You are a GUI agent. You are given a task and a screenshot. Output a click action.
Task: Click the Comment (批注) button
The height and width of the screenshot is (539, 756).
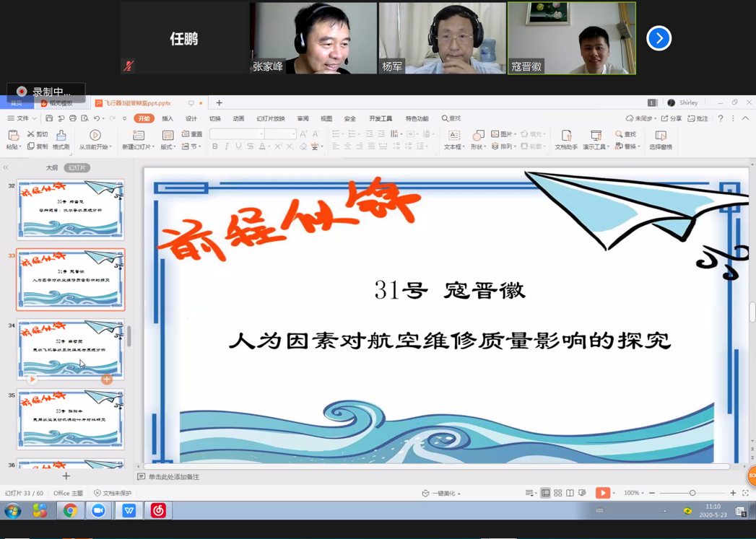point(698,118)
